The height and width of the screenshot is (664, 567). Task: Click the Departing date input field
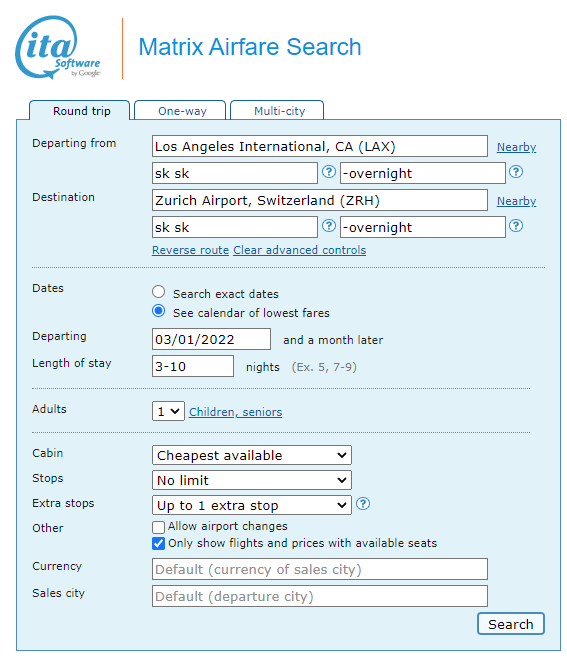click(211, 340)
